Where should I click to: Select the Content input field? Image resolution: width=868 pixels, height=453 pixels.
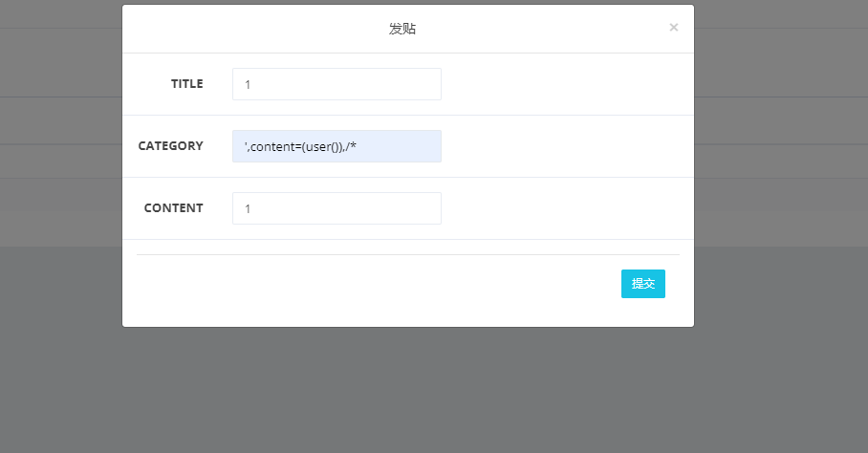click(x=336, y=208)
